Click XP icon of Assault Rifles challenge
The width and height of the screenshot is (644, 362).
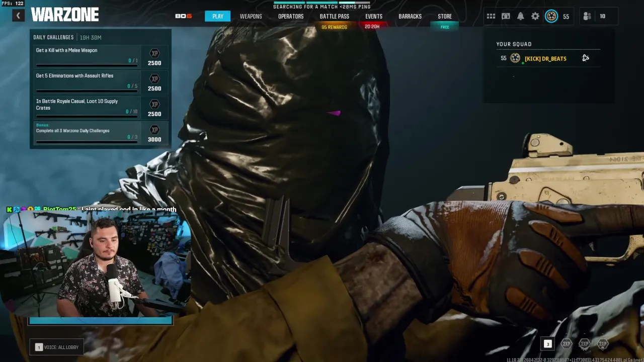point(154,79)
